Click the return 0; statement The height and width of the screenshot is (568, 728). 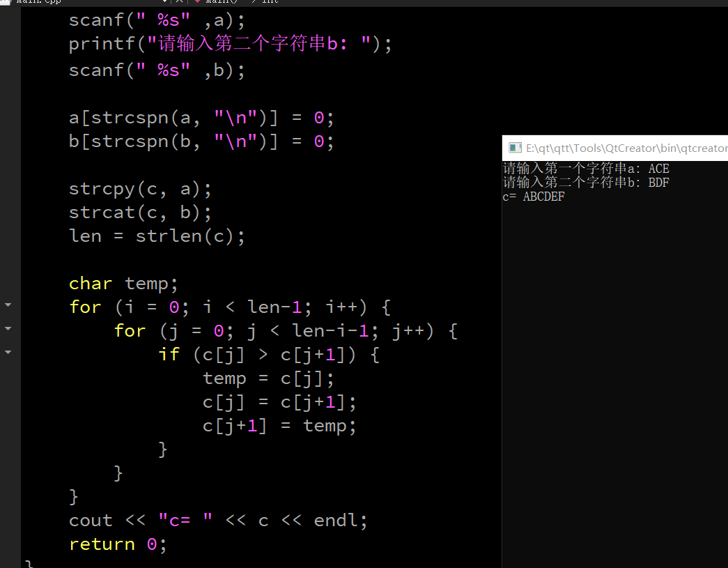pos(118,544)
